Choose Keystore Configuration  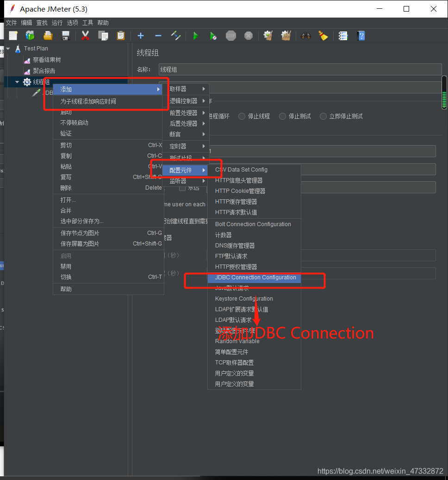(x=254, y=299)
